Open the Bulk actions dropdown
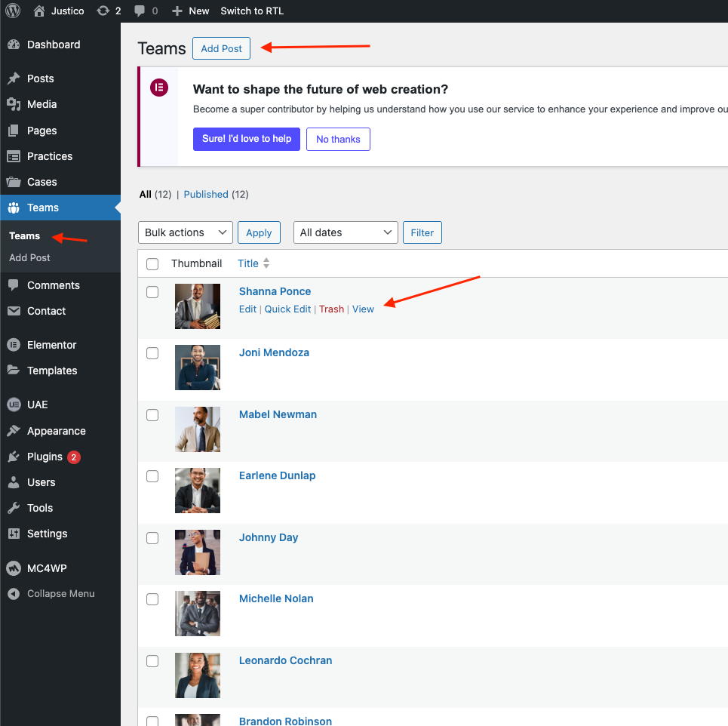The width and height of the screenshot is (728, 726). coord(186,232)
